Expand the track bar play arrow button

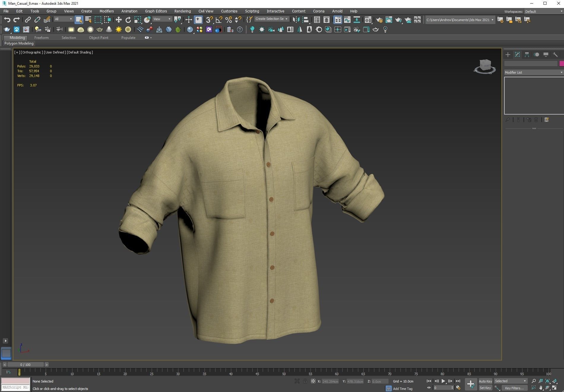tap(5, 341)
